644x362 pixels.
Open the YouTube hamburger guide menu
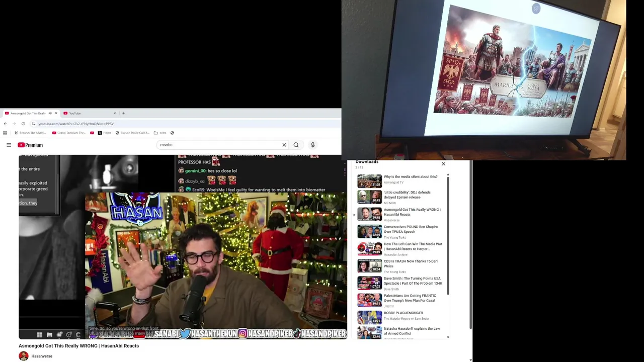(9, 145)
